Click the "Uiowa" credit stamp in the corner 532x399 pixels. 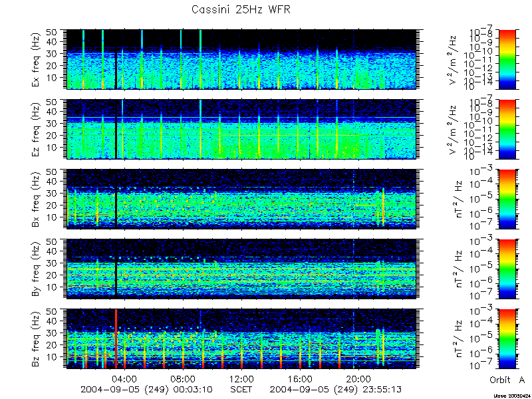(x=511, y=396)
